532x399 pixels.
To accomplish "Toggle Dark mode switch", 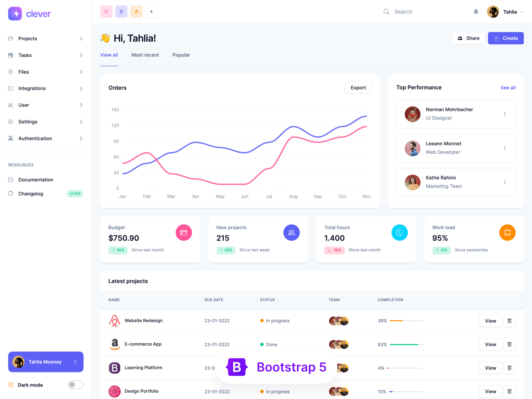I will pos(75,384).
